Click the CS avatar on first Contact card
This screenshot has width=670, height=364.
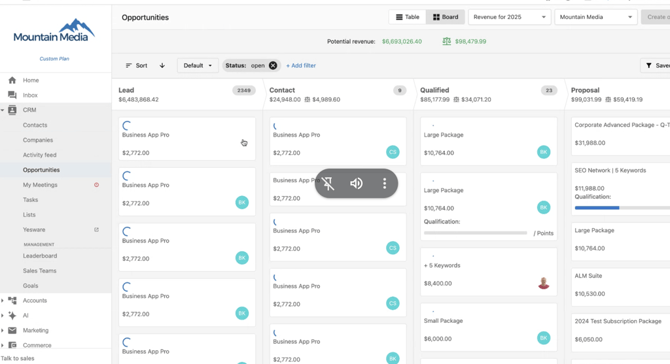393,152
